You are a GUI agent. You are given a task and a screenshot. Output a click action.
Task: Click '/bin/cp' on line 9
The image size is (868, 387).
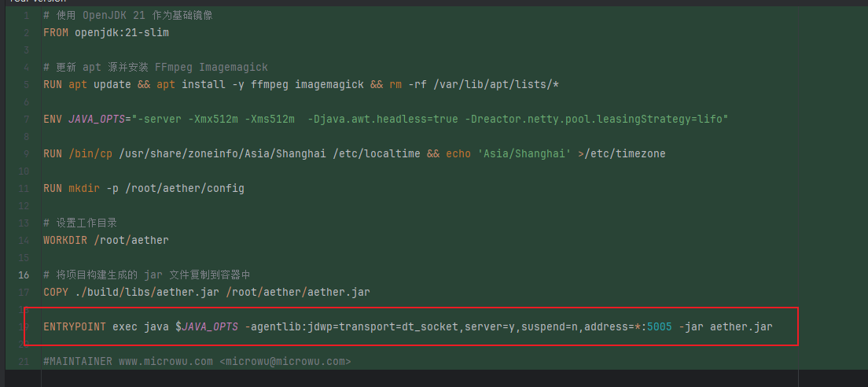90,154
